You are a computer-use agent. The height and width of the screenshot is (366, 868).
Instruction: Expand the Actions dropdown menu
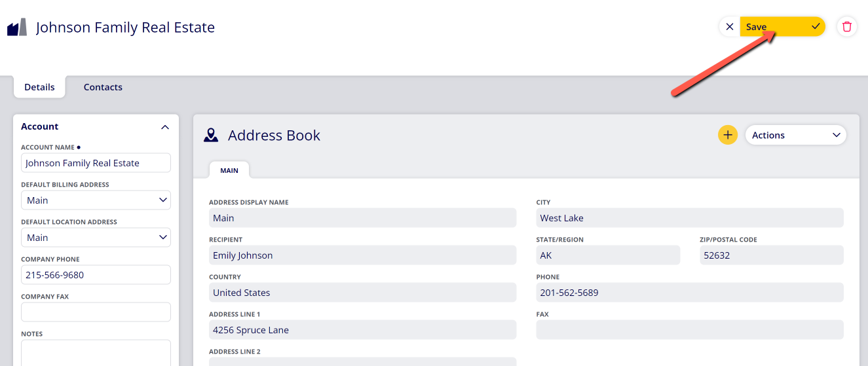tap(796, 135)
